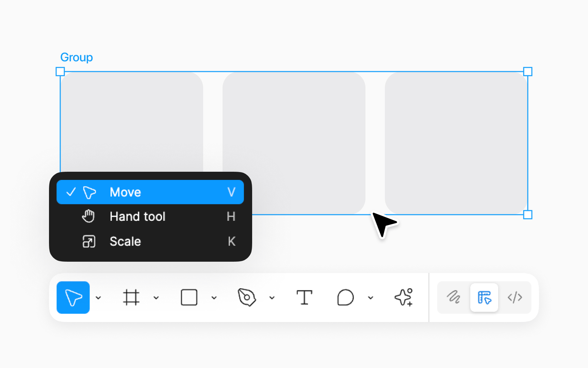This screenshot has width=588, height=368.
Task: Toggle Dev Mode with the code icon
Action: coord(515,297)
